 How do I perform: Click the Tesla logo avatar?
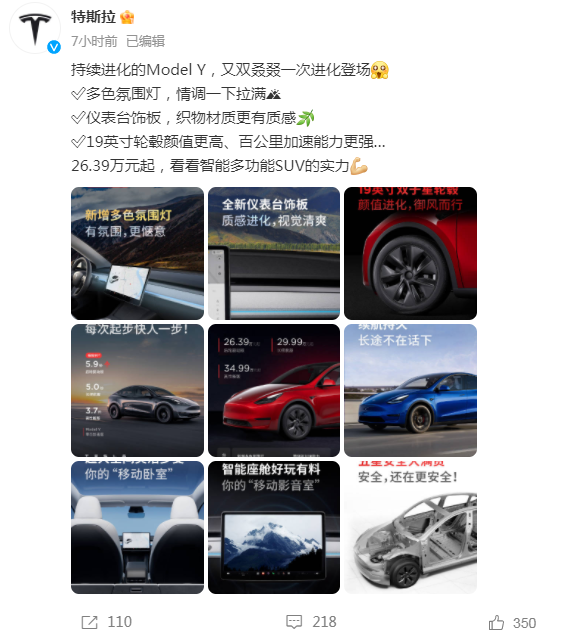tap(35, 28)
